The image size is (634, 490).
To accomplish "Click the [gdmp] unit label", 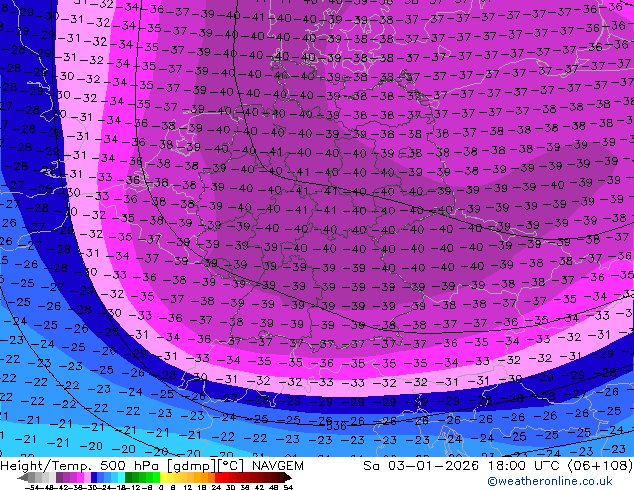I will click(192, 466).
